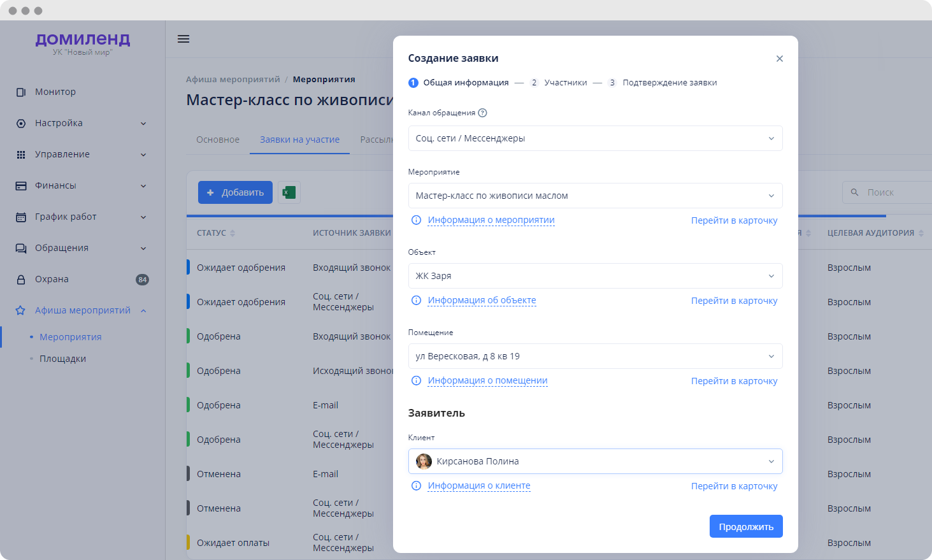Expand the Настройка sidebar chevron
The width and height of the screenshot is (932, 560).
[x=143, y=124]
